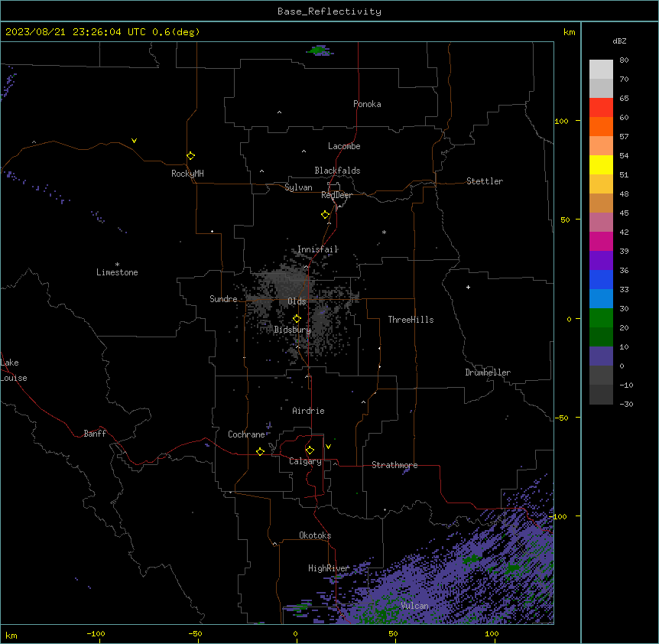Click the Didsbury label

click(293, 330)
